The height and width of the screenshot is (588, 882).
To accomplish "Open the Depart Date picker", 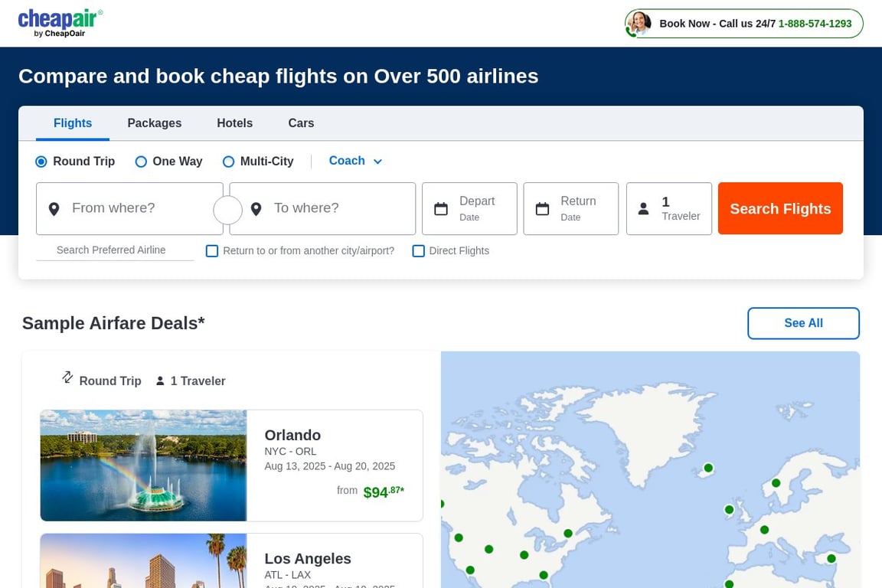I will [x=469, y=209].
